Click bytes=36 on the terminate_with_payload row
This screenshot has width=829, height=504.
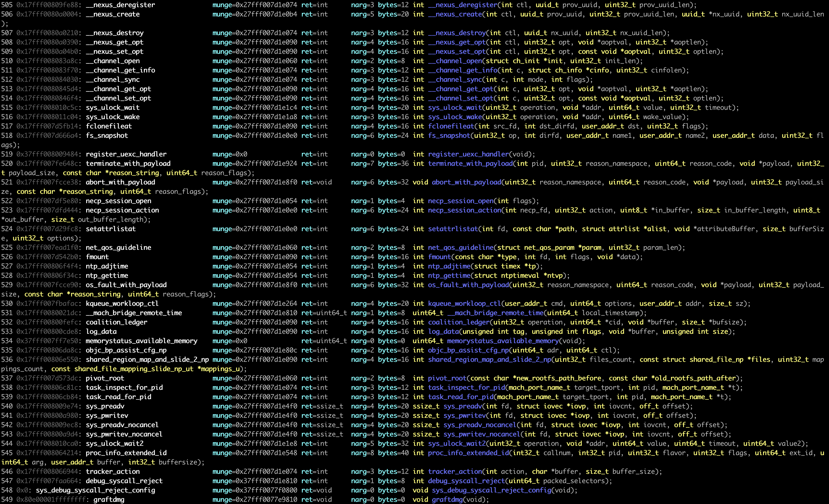(x=393, y=163)
